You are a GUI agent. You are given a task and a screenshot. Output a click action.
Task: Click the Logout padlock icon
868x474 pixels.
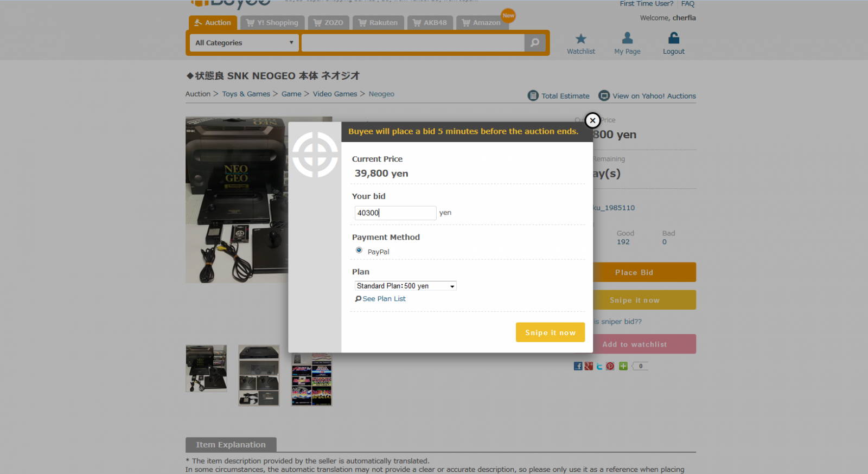673,38
